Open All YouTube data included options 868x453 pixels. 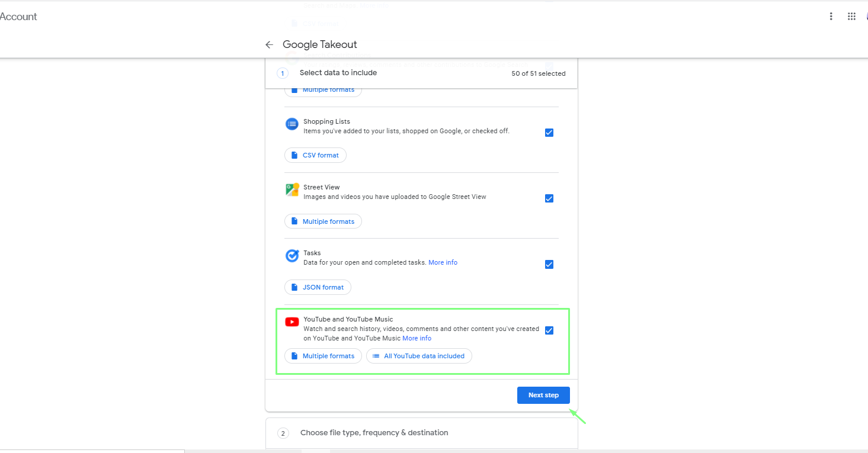point(419,356)
